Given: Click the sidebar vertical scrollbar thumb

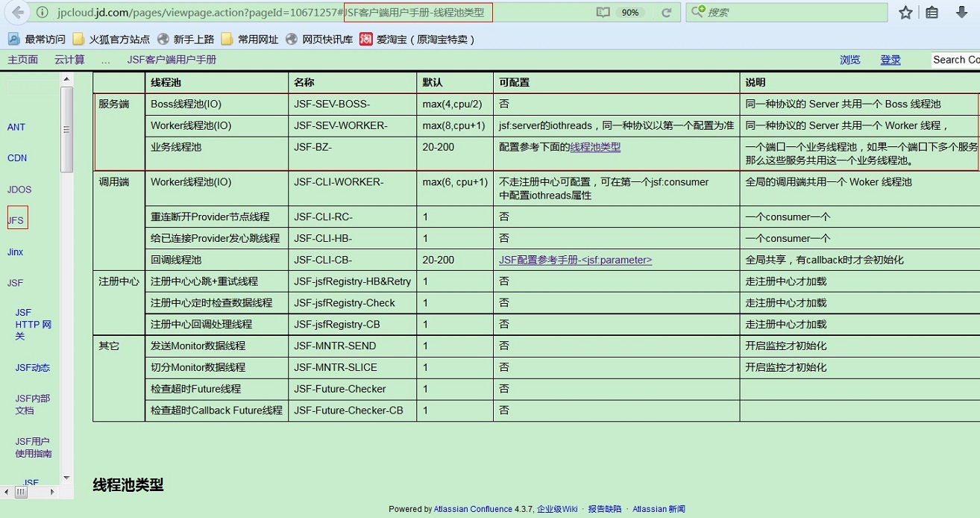Looking at the screenshot, I should (x=66, y=129).
